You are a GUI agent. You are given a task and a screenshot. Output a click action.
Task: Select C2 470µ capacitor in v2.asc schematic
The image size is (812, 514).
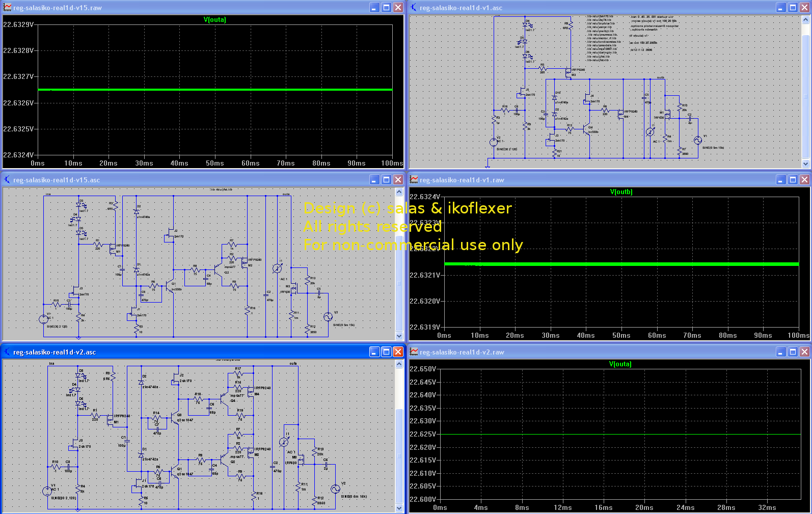tap(272, 467)
